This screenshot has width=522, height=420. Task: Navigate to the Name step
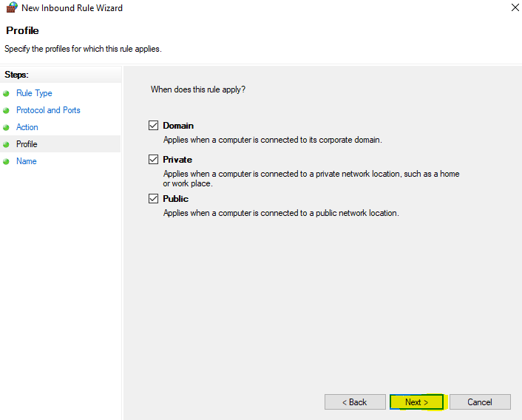(27, 161)
